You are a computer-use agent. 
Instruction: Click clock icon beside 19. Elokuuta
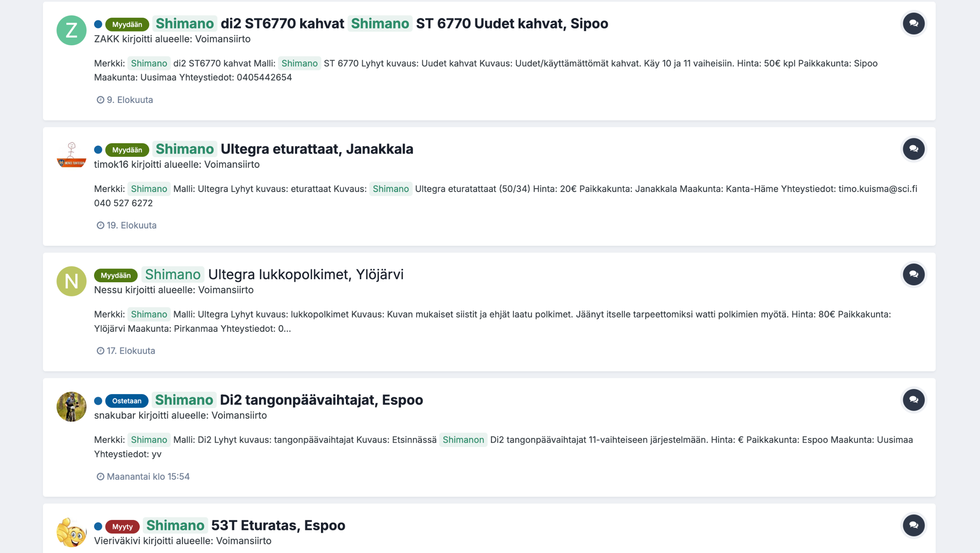click(x=100, y=225)
